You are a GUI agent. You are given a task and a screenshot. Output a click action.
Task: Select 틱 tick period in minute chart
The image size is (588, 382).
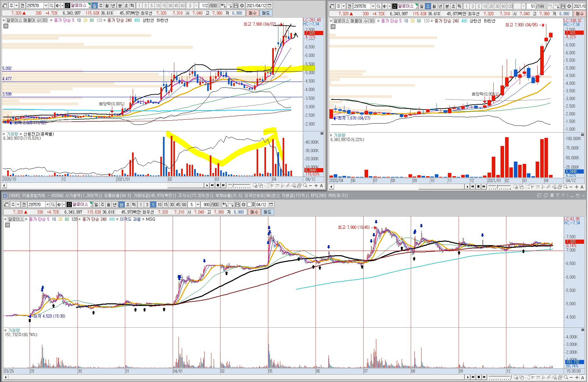134,204
